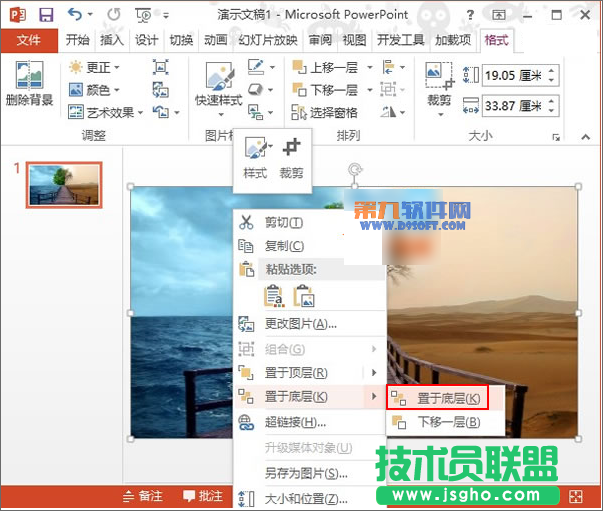Expand the Bring Forward dropdown arrow
Viewport: 603px width, 511px height.
point(370,67)
